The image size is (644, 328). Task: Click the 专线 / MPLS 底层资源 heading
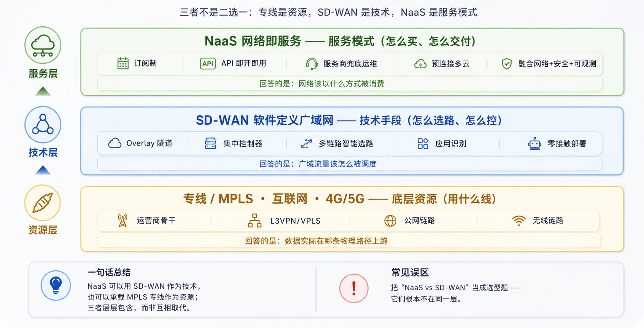pos(340,199)
